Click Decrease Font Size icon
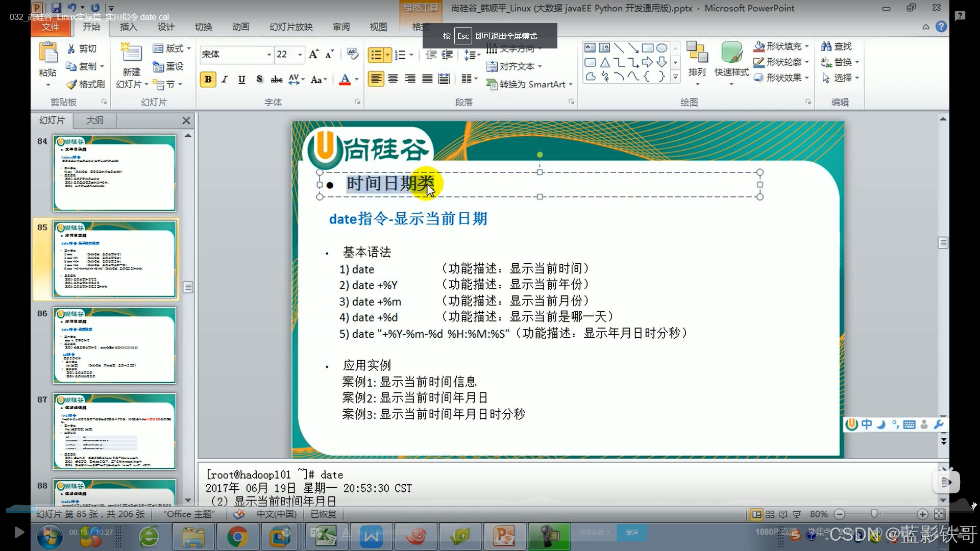Screen dimensions: 980x551 [x=330, y=54]
